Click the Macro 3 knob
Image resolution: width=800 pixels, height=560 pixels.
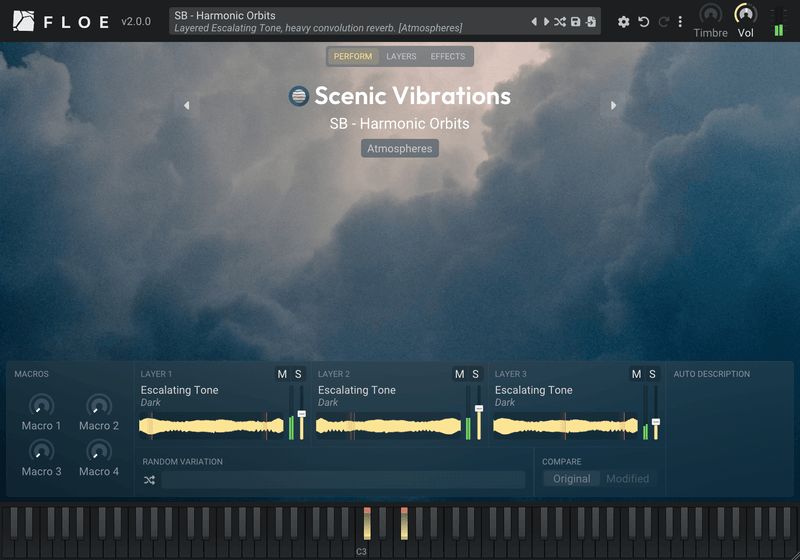click(x=41, y=451)
